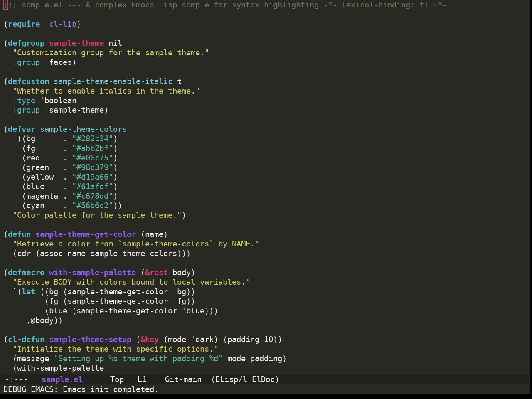This screenshot has width=532, height=399.
Task: Click the docstring "Color palette for the sample theme."
Action: (97, 215)
